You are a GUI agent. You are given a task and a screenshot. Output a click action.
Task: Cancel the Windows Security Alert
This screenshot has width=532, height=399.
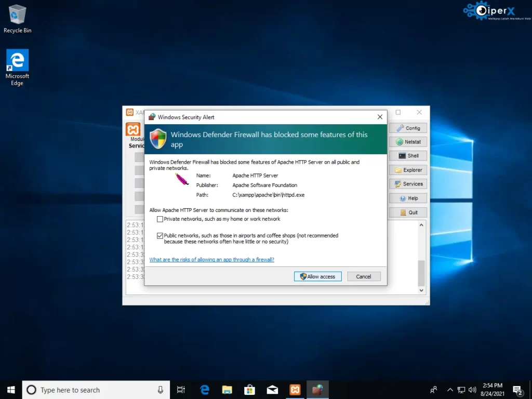tap(364, 276)
